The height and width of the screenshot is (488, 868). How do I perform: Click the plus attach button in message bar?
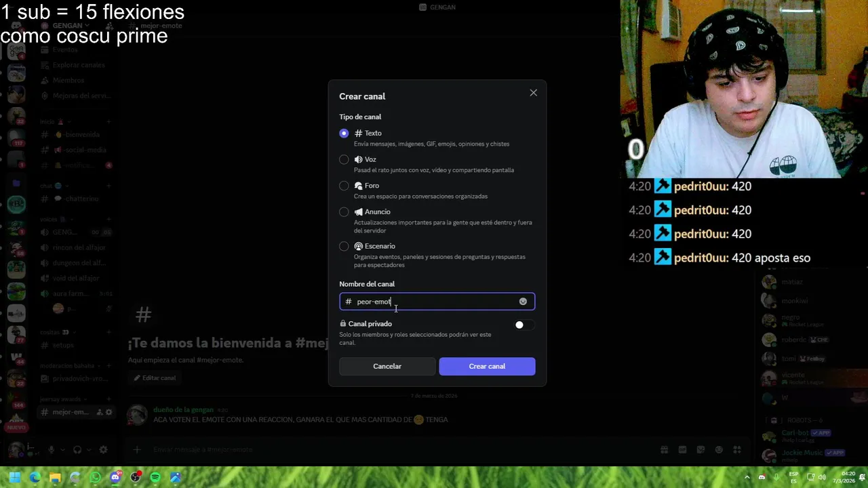tap(136, 450)
